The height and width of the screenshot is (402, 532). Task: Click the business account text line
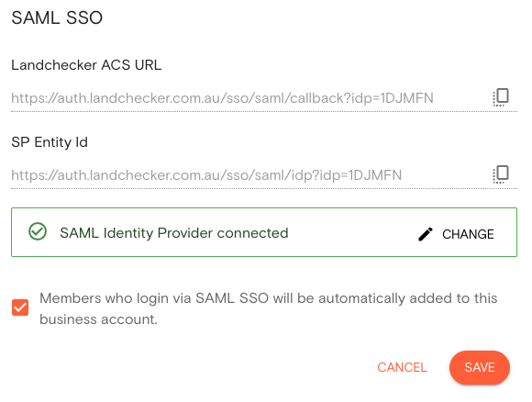98,319
